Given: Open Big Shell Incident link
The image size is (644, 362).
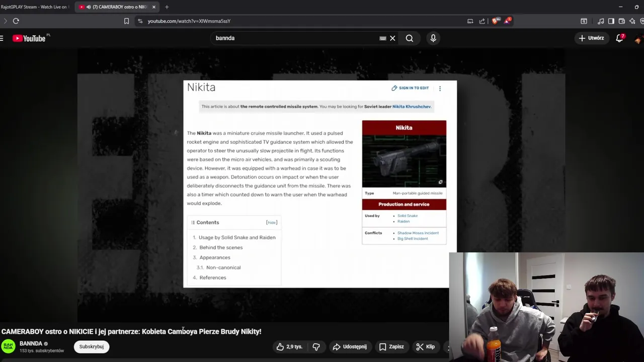Looking at the screenshot, I should coord(413,238).
